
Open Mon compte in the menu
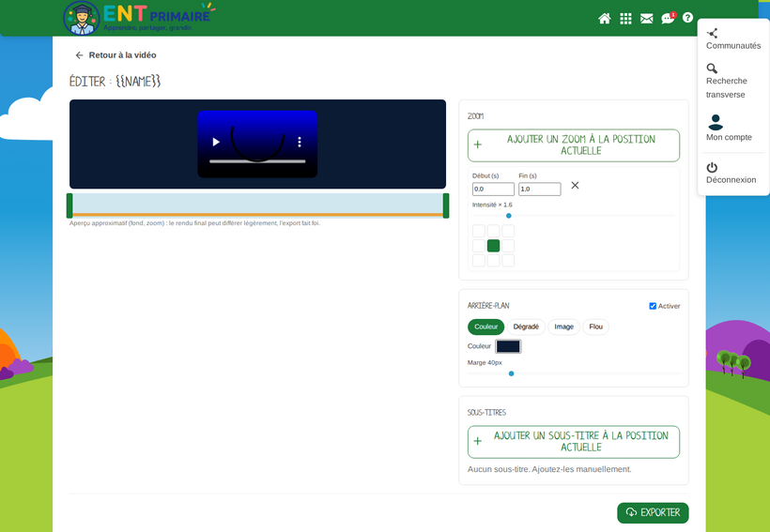[x=729, y=129]
